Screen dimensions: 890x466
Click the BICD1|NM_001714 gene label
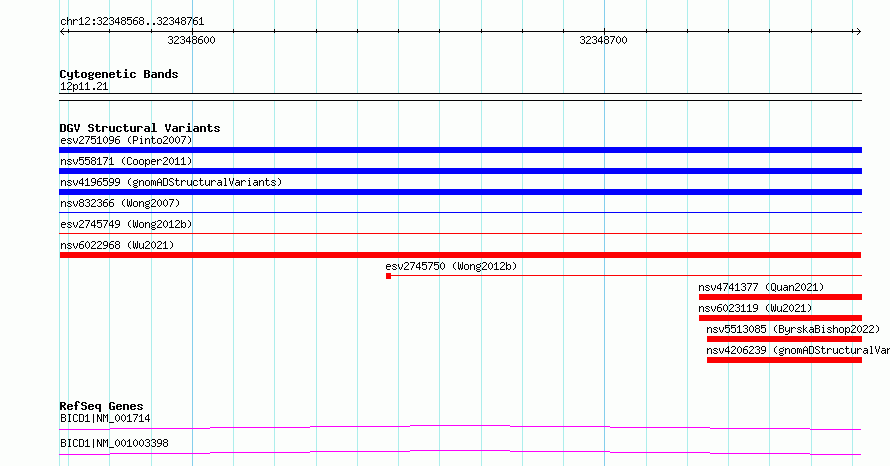click(x=105, y=418)
